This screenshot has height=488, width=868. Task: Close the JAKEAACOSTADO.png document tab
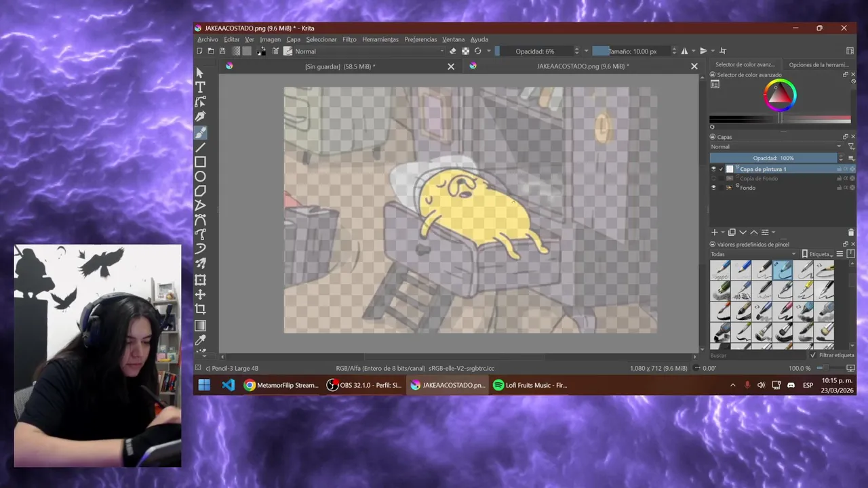click(694, 66)
